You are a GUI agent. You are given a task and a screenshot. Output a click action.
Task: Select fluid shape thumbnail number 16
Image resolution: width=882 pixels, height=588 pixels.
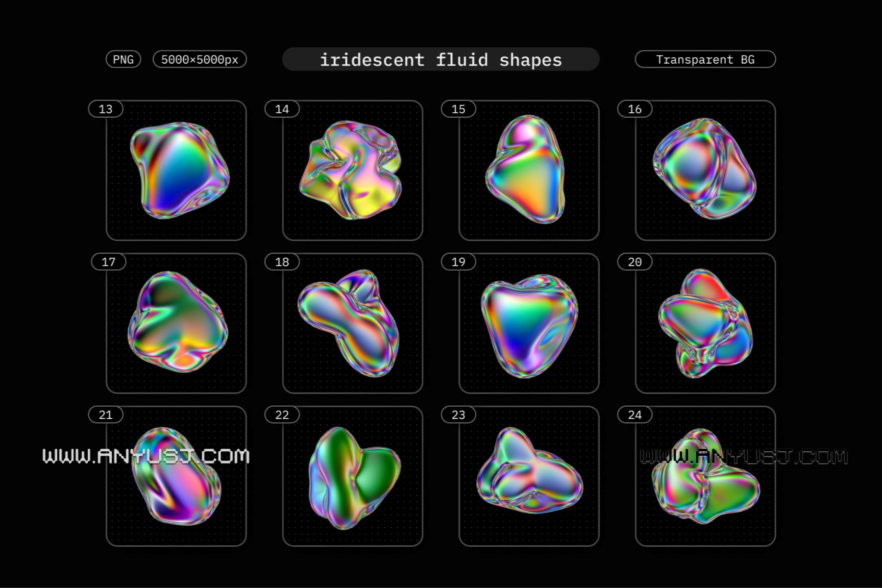point(706,171)
